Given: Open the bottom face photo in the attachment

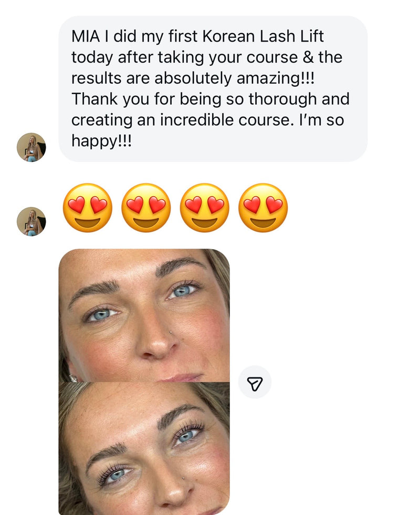Looking at the screenshot, I should [144, 448].
